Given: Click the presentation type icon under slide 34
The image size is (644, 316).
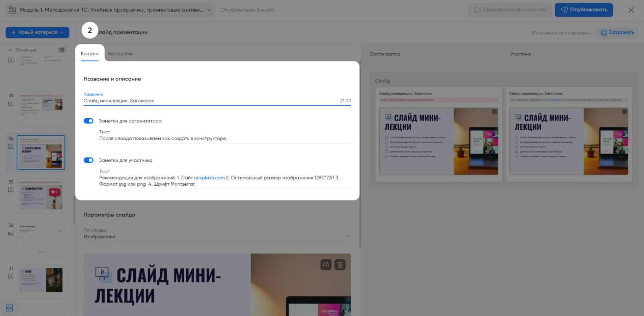Looking at the screenshot, I should [x=11, y=147].
